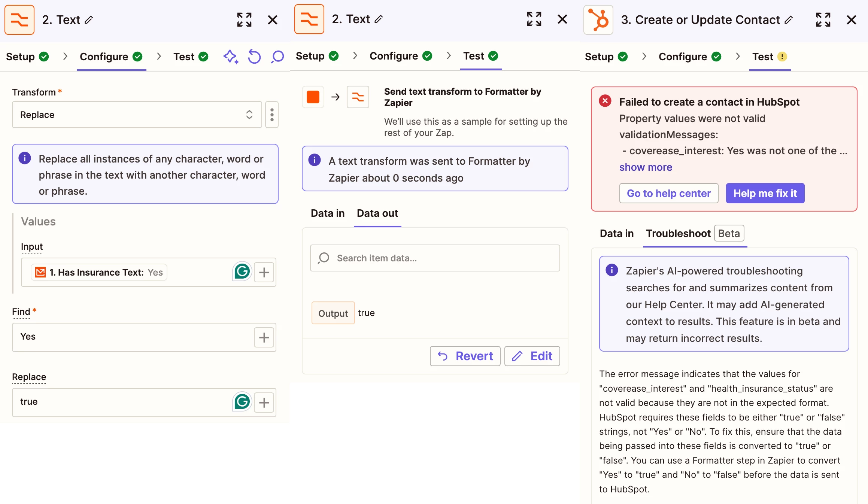Click the Grammarly icon in Replace field
Image resolution: width=868 pixels, height=504 pixels.
(x=242, y=402)
